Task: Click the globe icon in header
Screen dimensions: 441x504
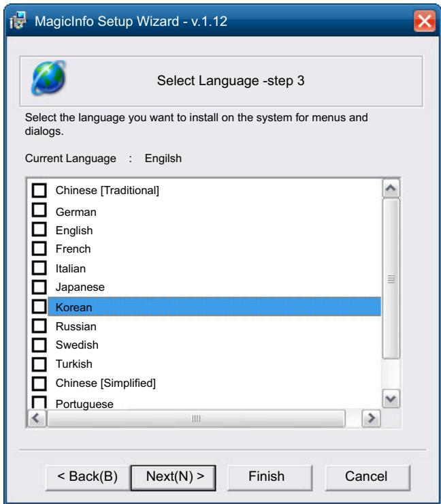Action: tap(48, 78)
